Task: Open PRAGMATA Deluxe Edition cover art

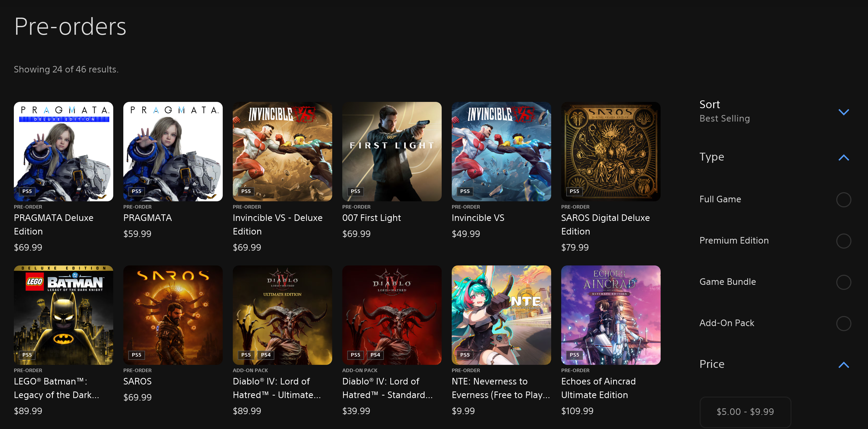Action: (x=63, y=151)
